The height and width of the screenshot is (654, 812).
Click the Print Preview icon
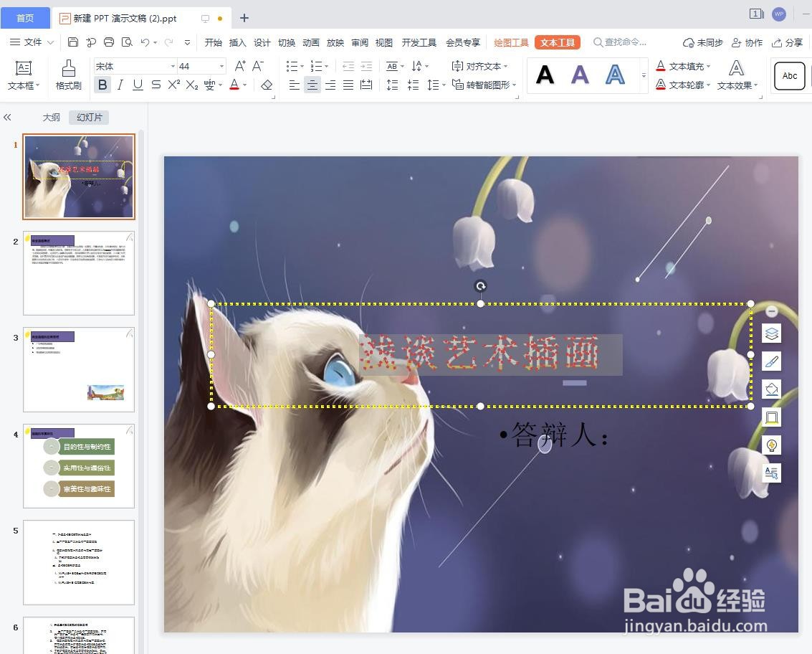(x=127, y=42)
